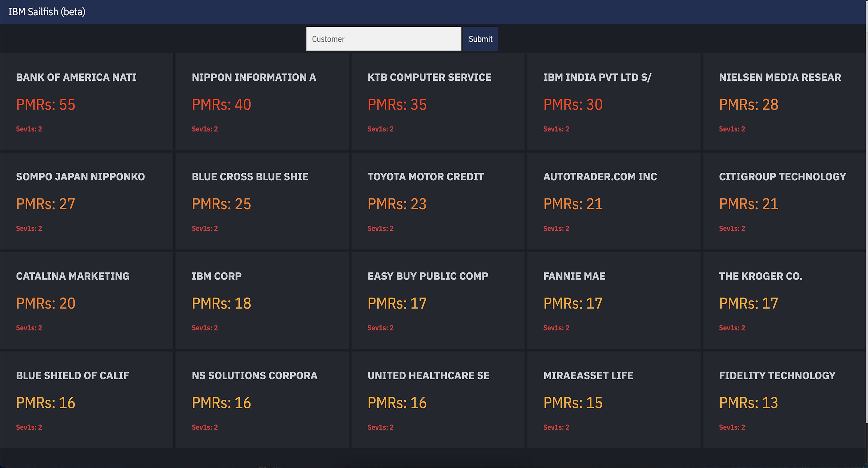Click the PMRs: 18 count
This screenshot has height=468, width=868.
(221, 303)
